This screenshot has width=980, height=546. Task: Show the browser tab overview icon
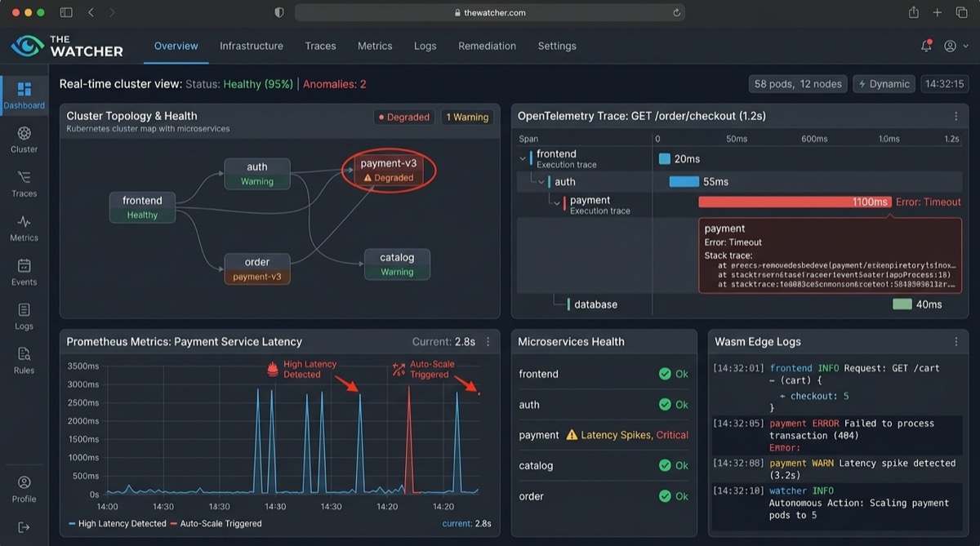tap(961, 12)
